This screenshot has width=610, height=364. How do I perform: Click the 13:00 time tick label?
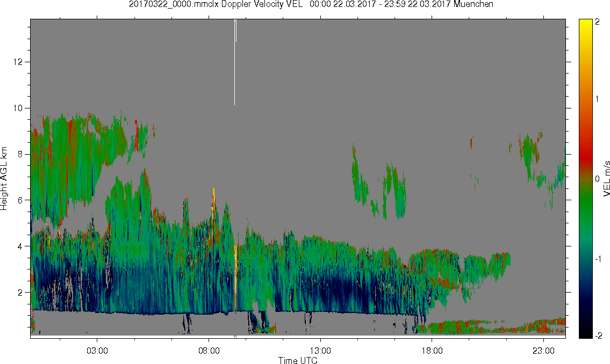(x=320, y=351)
